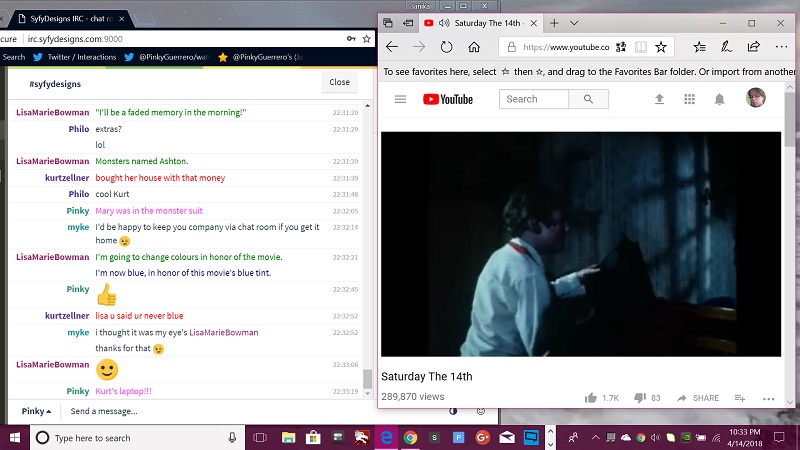Open the Edge favorites hub icon
Image resolution: width=800 pixels, height=450 pixels.
pos(699,47)
